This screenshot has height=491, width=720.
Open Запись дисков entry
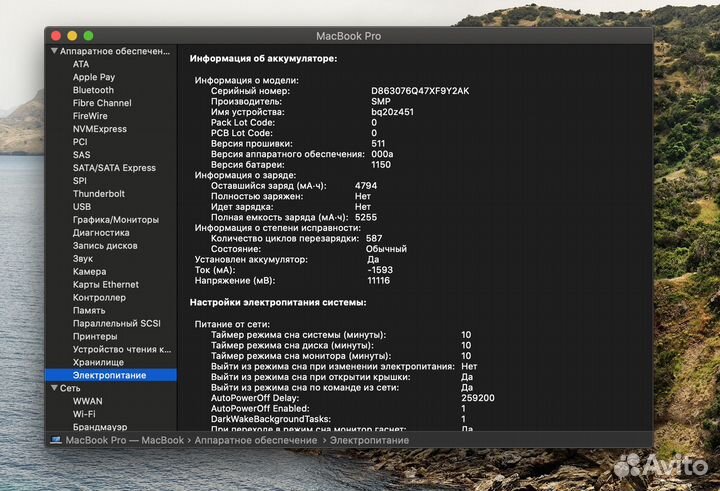(105, 245)
